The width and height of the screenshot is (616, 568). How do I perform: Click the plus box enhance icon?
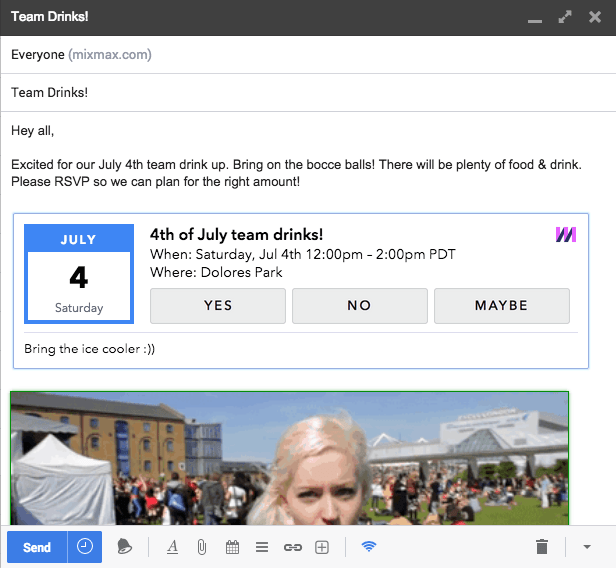click(322, 547)
